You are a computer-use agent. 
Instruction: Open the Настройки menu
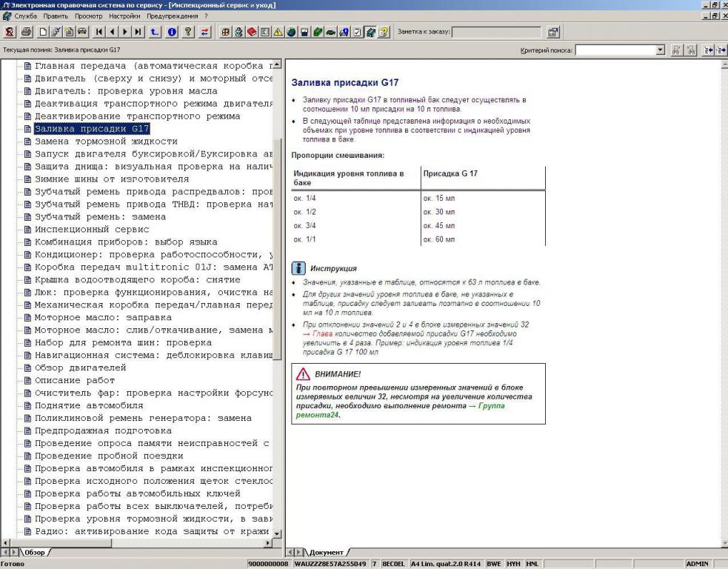click(125, 16)
